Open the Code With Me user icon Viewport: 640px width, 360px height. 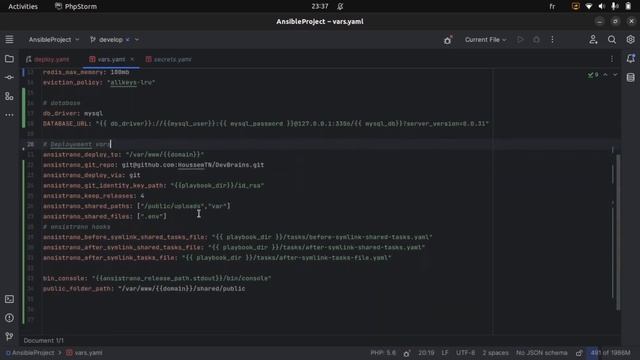tap(593, 40)
